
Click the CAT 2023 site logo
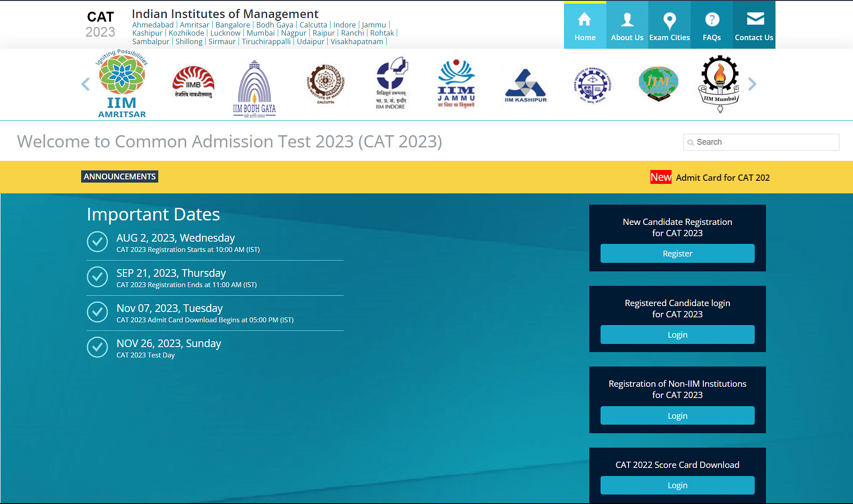tap(100, 24)
